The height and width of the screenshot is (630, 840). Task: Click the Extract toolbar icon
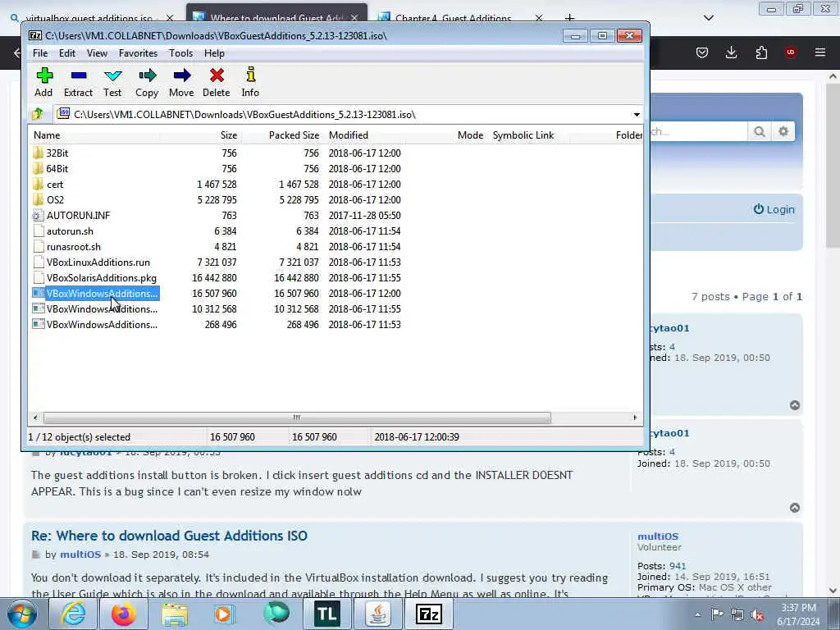[78, 82]
